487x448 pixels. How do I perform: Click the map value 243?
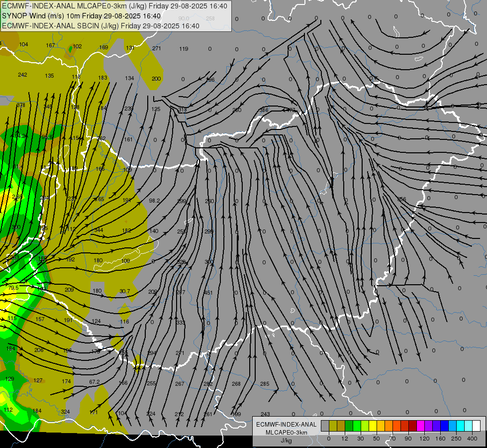tap(265, 414)
